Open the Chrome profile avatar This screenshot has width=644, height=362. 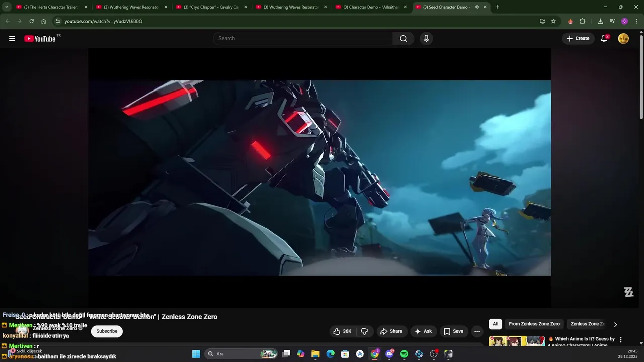(x=624, y=21)
